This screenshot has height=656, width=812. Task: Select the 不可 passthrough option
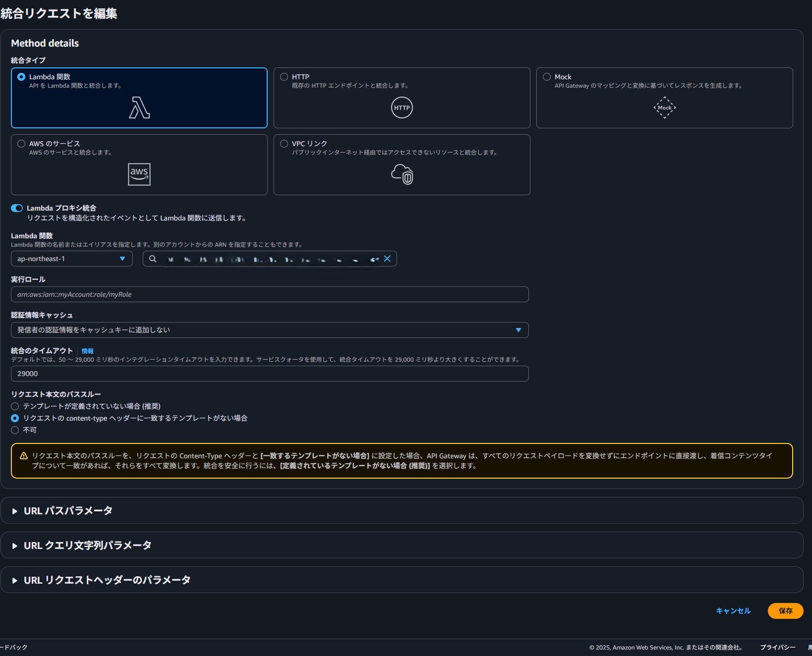[x=15, y=430]
